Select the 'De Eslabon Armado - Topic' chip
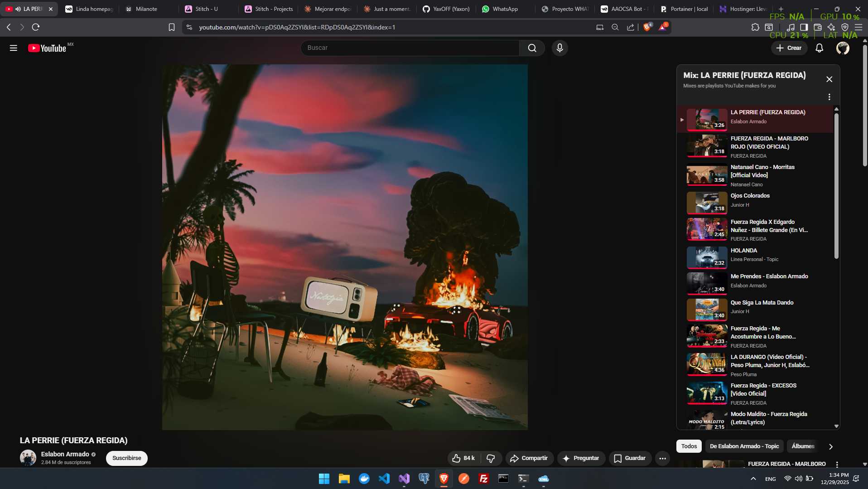The image size is (868, 489). (744, 446)
